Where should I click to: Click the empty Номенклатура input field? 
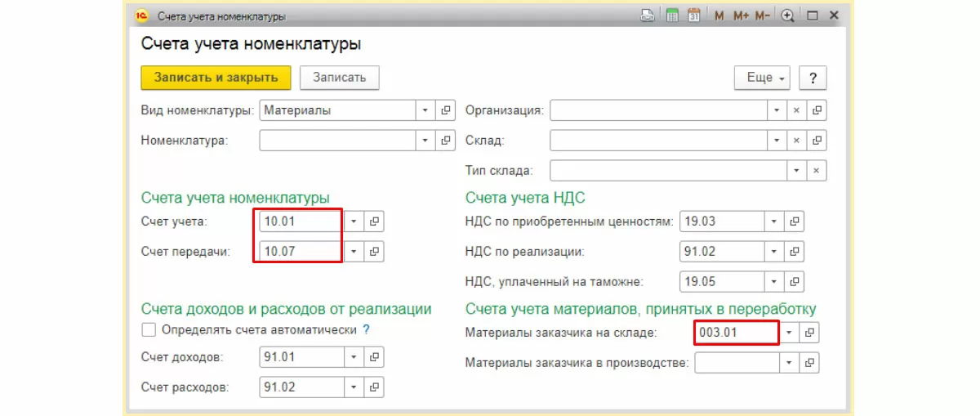(338, 141)
